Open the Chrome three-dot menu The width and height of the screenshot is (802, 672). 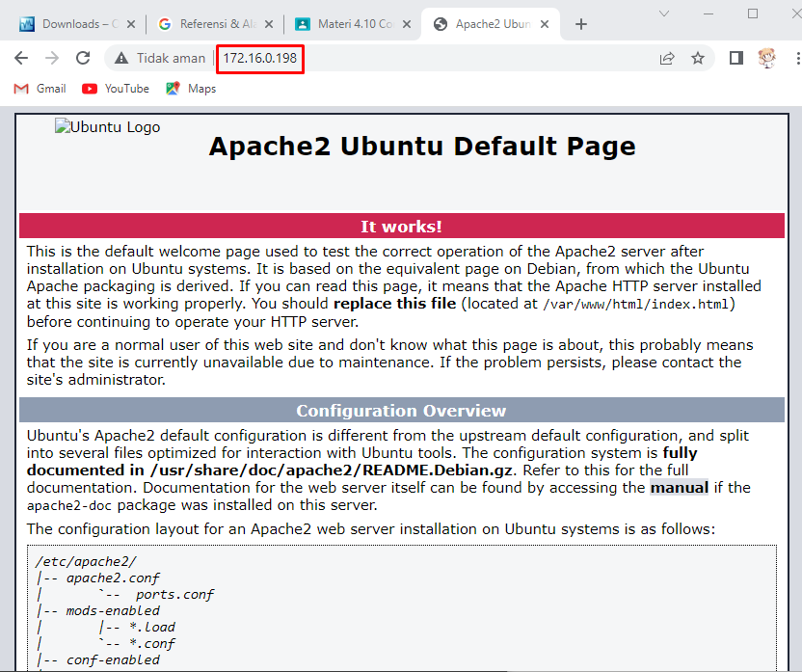tap(797, 58)
